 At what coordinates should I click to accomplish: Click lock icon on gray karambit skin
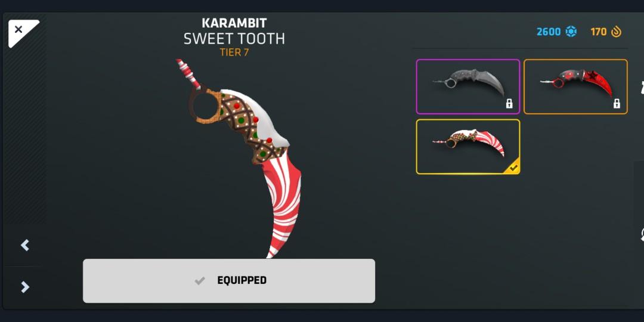click(x=509, y=104)
